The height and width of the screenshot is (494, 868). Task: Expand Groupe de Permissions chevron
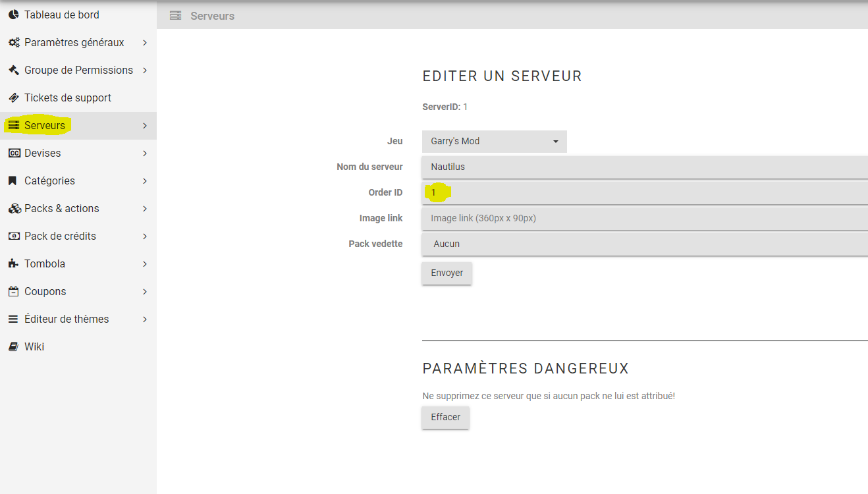coord(145,70)
